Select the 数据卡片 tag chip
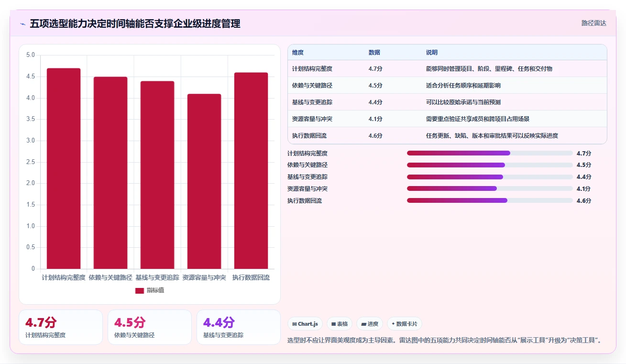626x364 pixels. pos(404,324)
